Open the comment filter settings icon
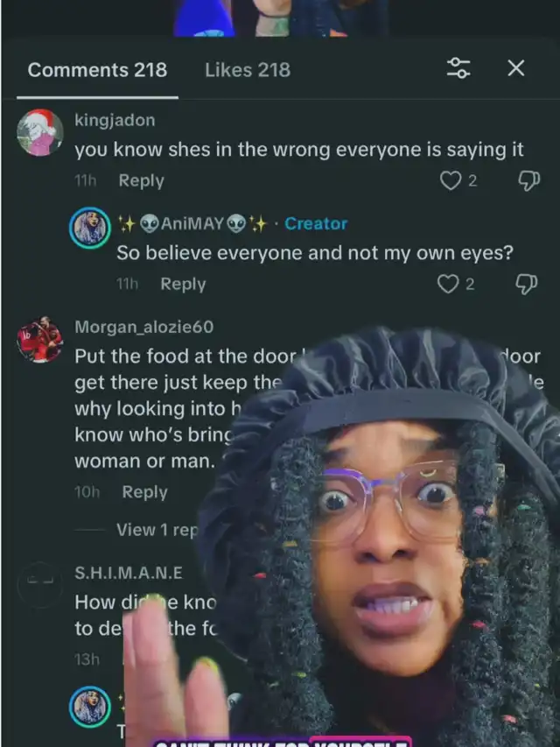The height and width of the screenshot is (747, 560). (x=458, y=68)
